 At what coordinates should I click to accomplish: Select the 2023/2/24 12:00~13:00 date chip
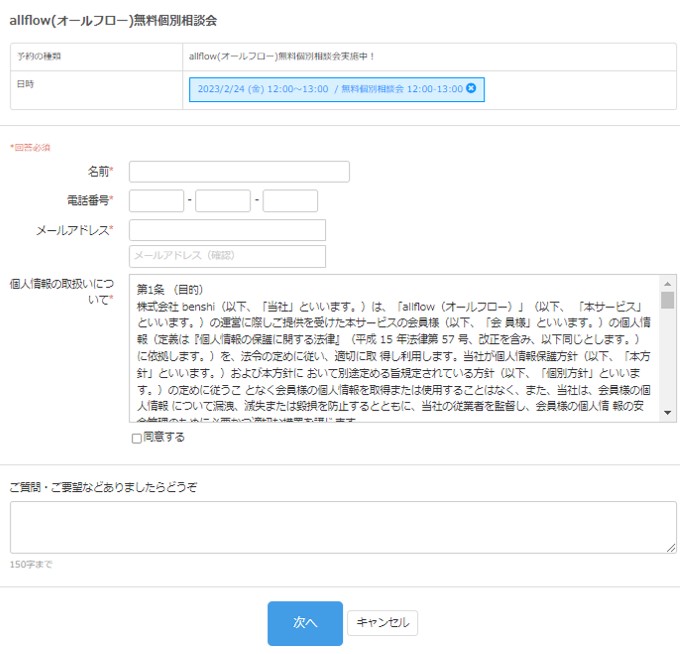click(x=337, y=89)
